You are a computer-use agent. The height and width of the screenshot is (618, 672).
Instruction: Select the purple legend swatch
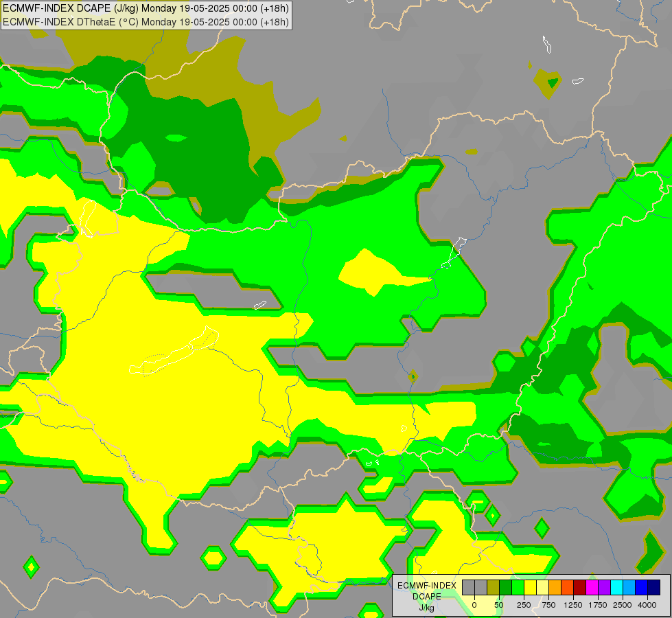click(604, 587)
